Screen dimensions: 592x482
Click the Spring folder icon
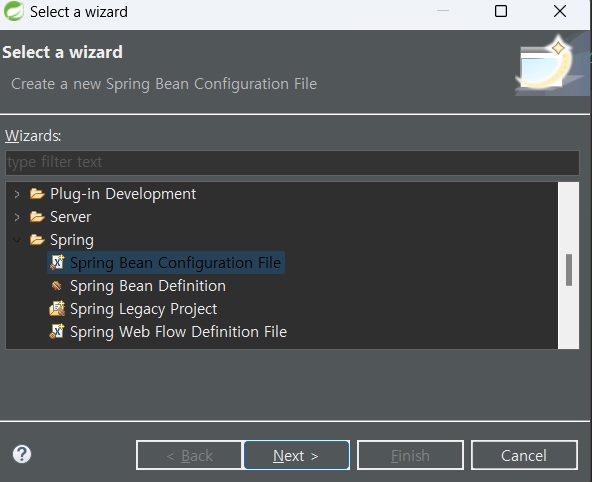[x=37, y=240]
